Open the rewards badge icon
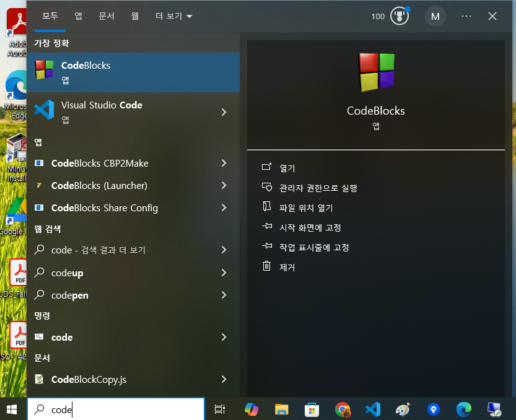 pos(400,16)
